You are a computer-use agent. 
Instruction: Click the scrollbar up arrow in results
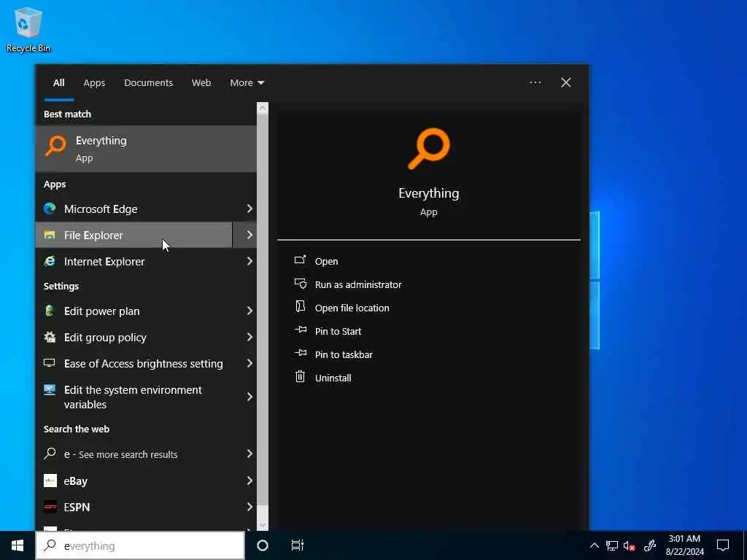tap(263, 108)
